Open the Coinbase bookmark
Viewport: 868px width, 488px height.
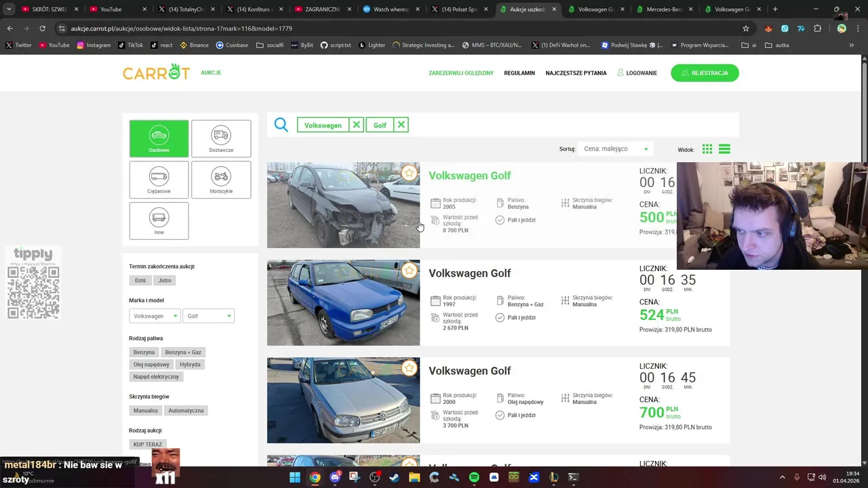pyautogui.click(x=232, y=45)
